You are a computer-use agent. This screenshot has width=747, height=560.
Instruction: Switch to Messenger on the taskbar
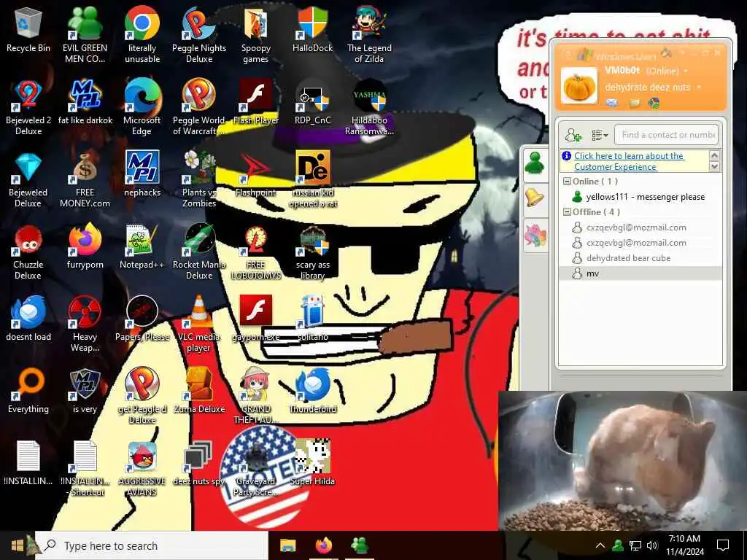pyautogui.click(x=360, y=545)
